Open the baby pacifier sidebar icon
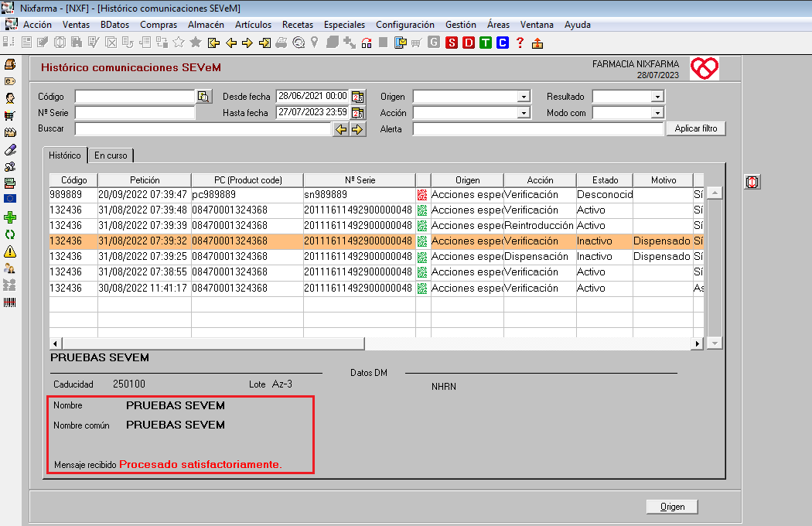The width and height of the screenshot is (812, 526). (x=10, y=167)
